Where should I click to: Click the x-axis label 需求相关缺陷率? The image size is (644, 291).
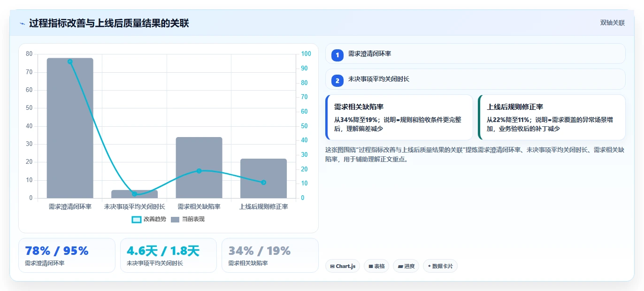[x=199, y=207]
